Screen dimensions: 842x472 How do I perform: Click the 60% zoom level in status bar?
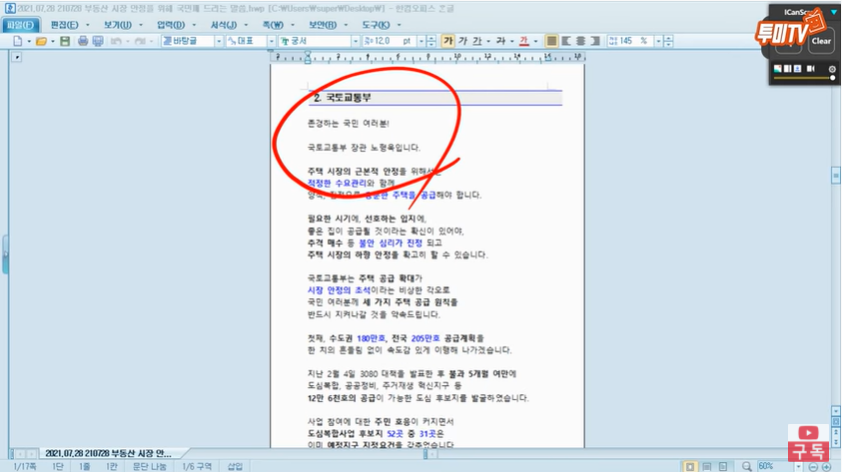[766, 466]
